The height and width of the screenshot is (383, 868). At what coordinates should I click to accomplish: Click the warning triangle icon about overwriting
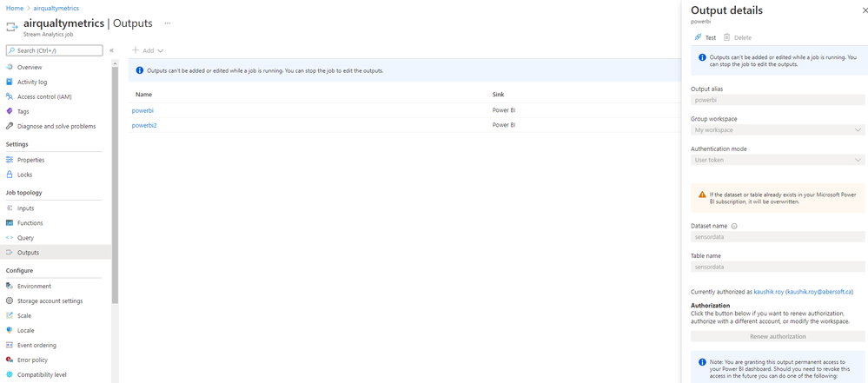[x=702, y=195]
